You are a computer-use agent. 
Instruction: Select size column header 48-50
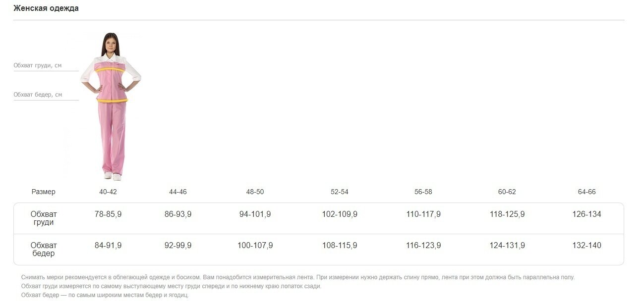coord(255,192)
